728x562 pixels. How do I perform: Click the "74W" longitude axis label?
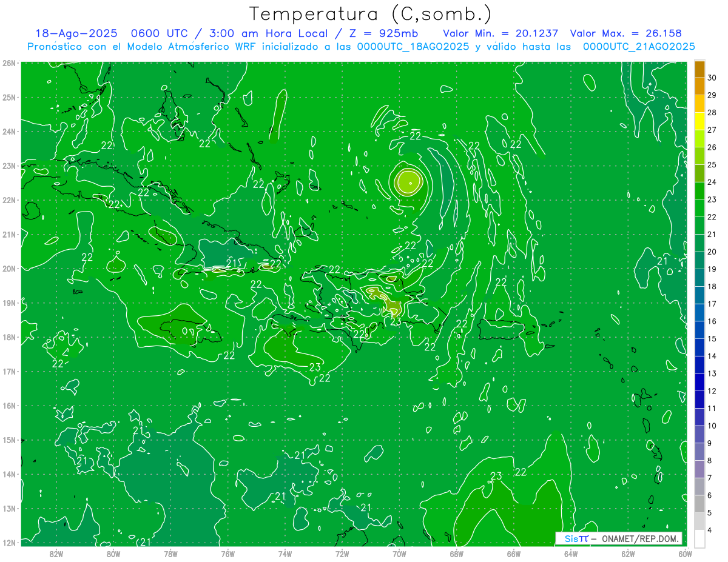point(285,554)
